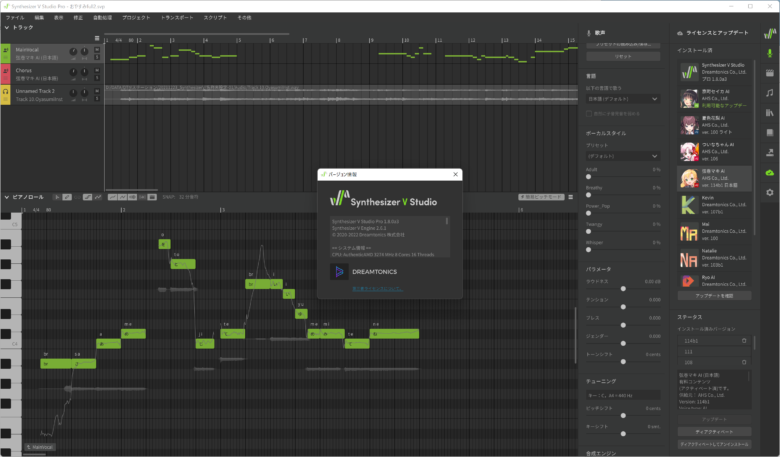Screen dimensions: 780x457
Task: Open the clapperboard panel icon in sidebar
Action: (x=770, y=73)
